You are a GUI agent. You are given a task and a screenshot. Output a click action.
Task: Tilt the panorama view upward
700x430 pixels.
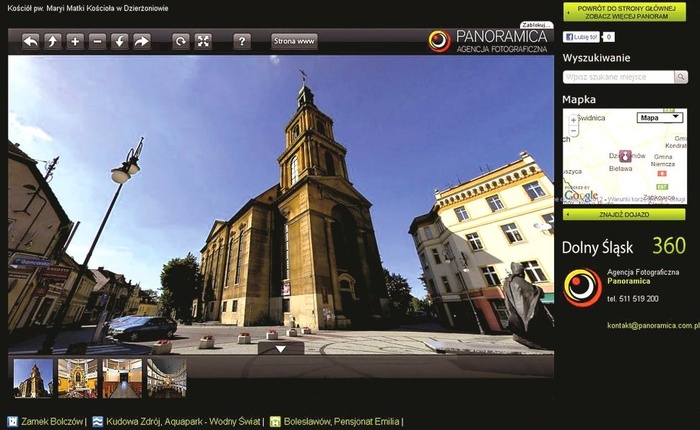point(52,41)
